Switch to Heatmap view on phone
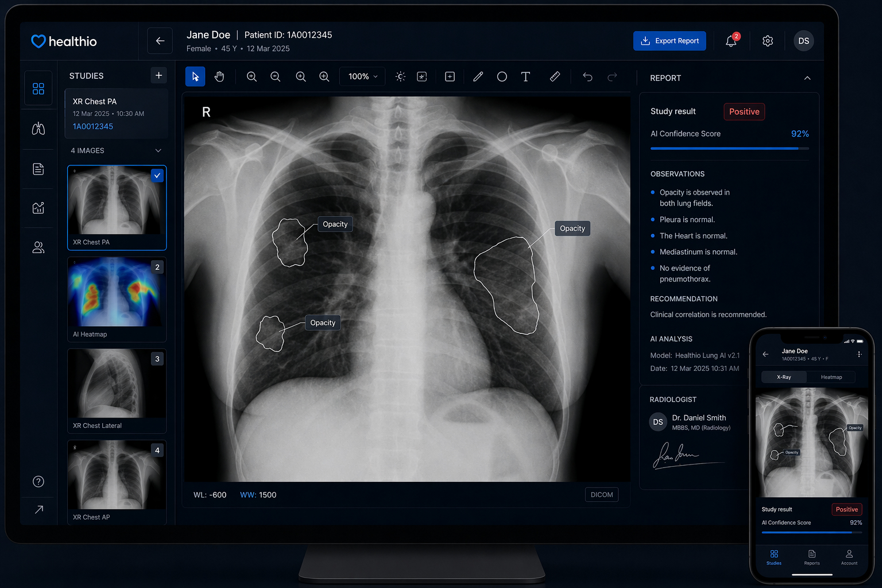This screenshot has height=588, width=882. [831, 377]
